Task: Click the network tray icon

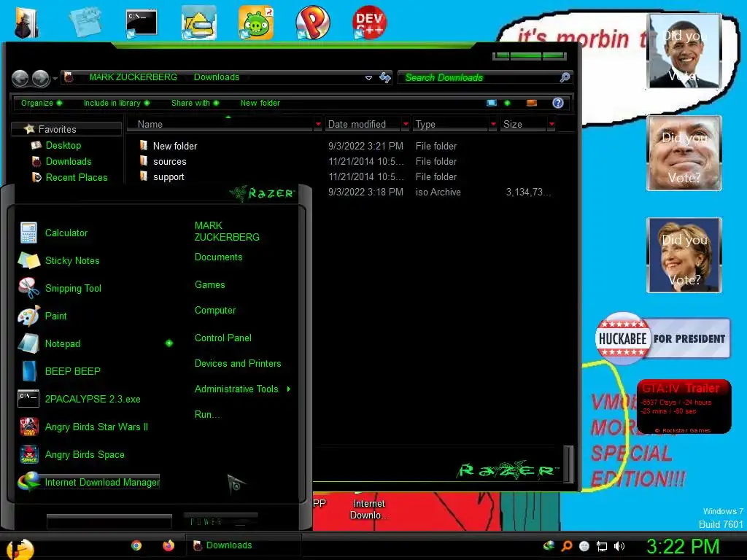Action: 602,547
